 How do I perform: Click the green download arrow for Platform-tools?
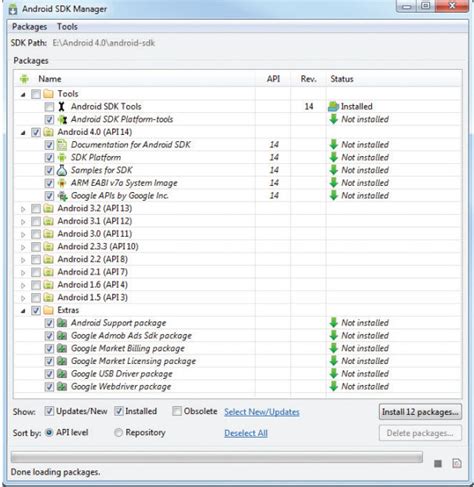[334, 119]
